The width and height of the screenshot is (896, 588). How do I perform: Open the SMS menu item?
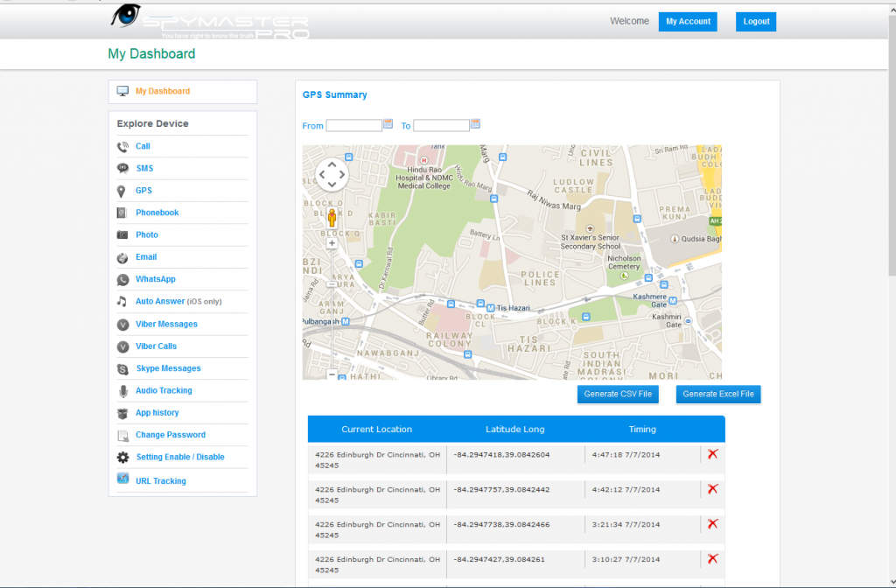[x=144, y=169]
